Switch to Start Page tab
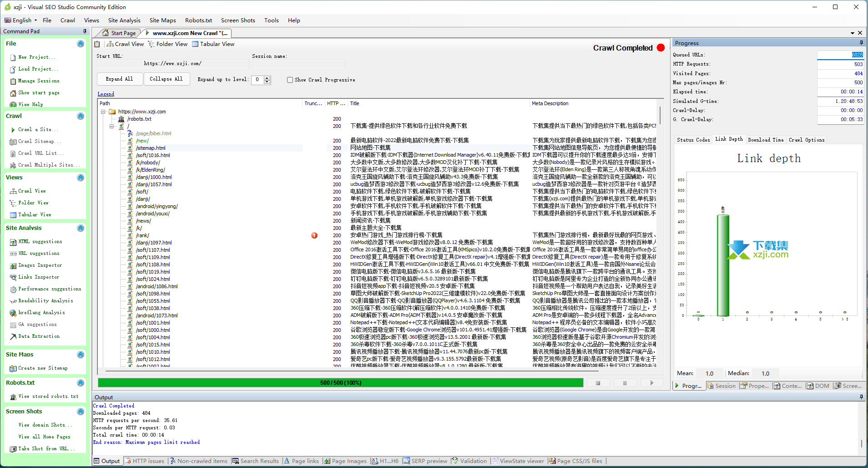Viewport: 868px width, 468px height. (119, 33)
